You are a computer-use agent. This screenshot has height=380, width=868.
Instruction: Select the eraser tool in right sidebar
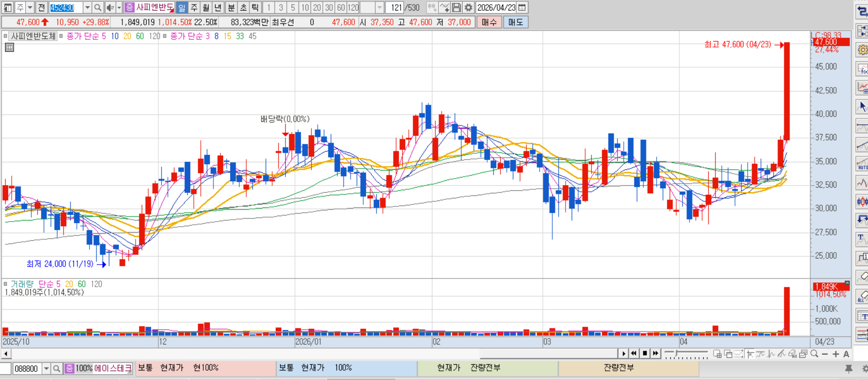(862, 277)
